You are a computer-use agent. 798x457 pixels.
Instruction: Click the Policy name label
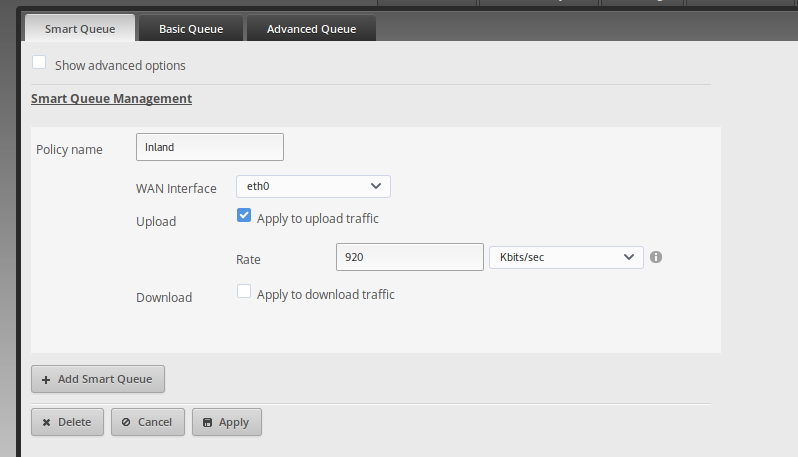[69, 150]
